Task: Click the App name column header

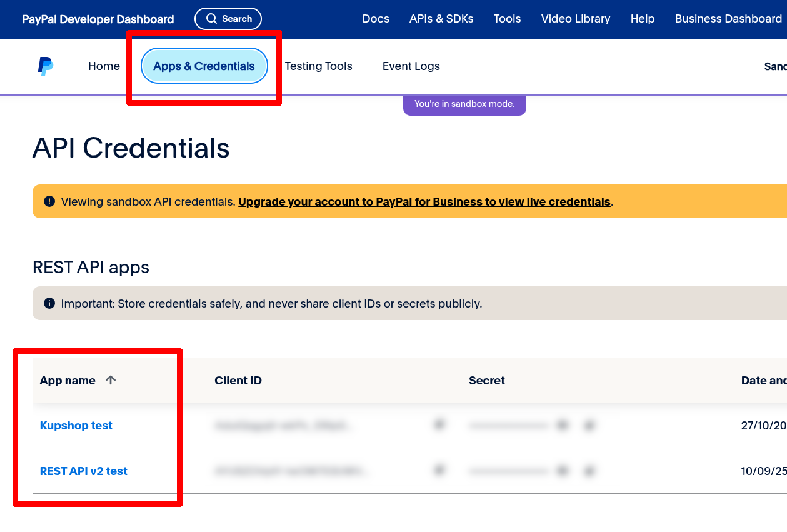Action: pyautogui.click(x=68, y=381)
